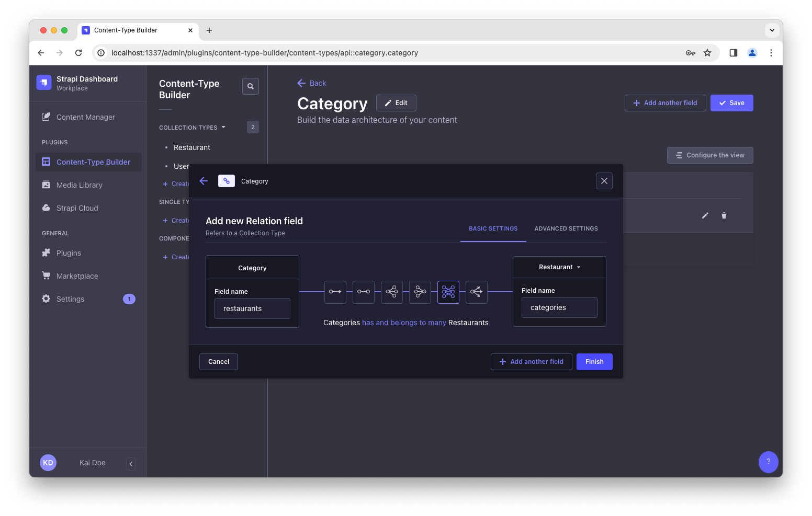
Task: Click the trash icon to delete the field
Action: point(724,215)
